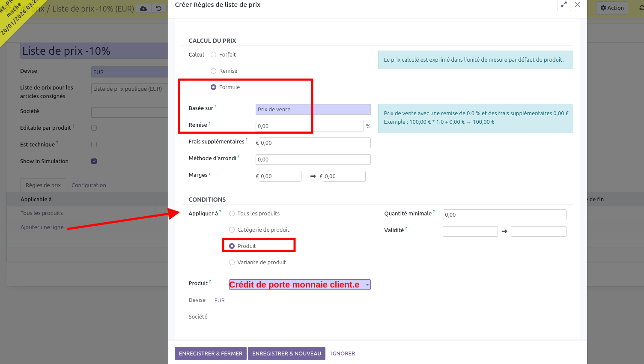
Task: Switch to the Règles de prix tab
Action: (43, 185)
